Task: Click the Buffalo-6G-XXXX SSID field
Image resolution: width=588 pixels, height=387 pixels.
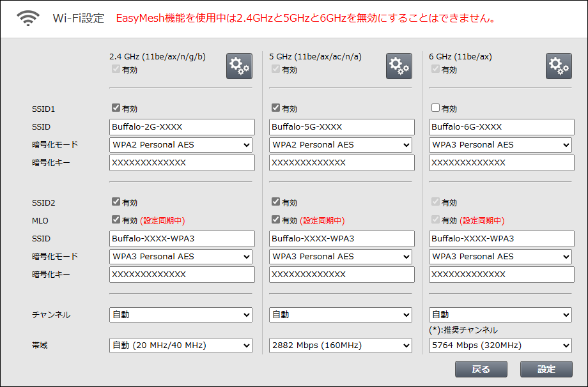Action: click(501, 127)
